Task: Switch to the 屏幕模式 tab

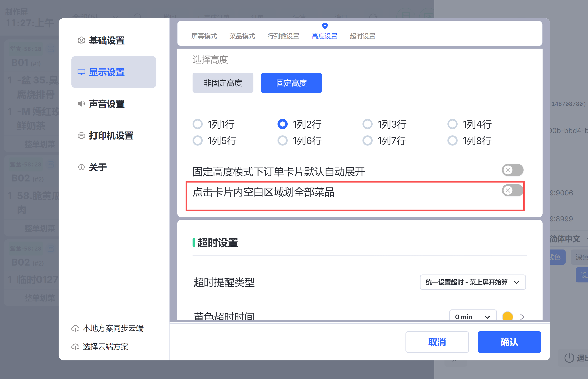Action: tap(204, 36)
